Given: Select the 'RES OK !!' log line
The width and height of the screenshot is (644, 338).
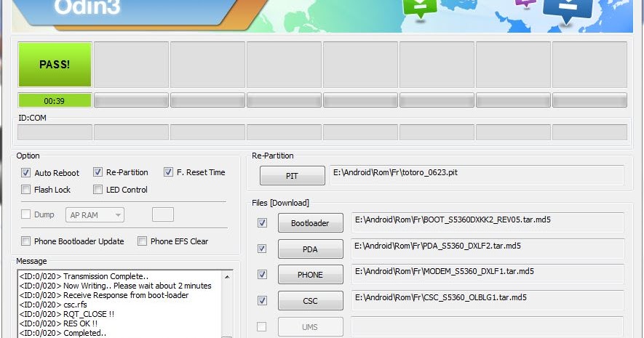Looking at the screenshot, I should 58,323.
